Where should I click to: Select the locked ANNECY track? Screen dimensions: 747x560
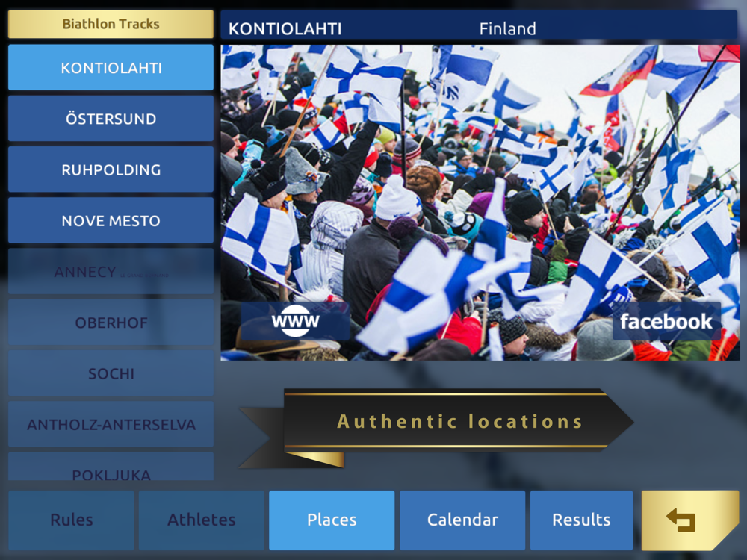[111, 272]
